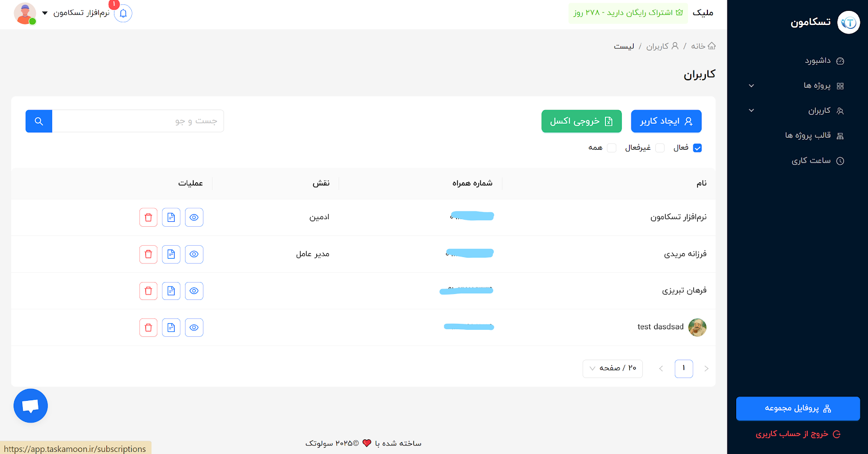Click the ایجاد کاربر button
Image resolution: width=868 pixels, height=454 pixels.
tap(666, 122)
